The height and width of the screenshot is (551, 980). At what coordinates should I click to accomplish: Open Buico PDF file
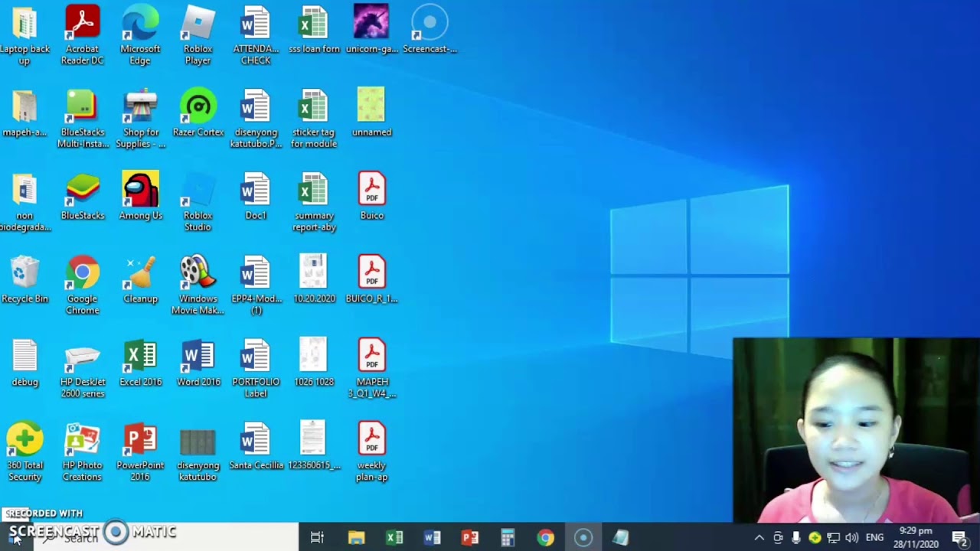(371, 197)
